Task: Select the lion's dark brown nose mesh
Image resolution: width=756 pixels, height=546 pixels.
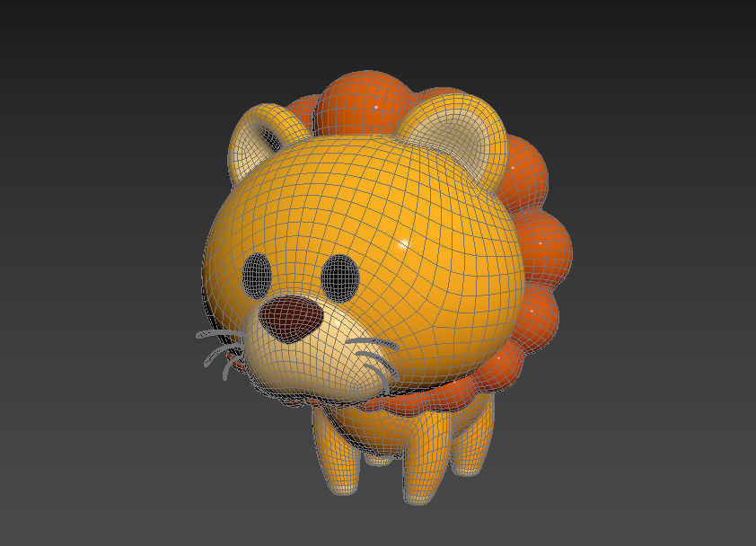Action: pos(291,318)
